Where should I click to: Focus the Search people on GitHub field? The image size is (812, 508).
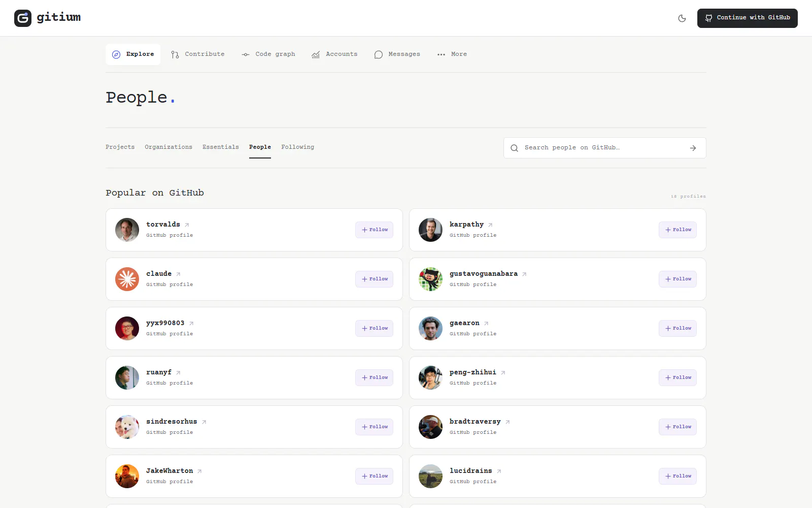[x=604, y=148]
